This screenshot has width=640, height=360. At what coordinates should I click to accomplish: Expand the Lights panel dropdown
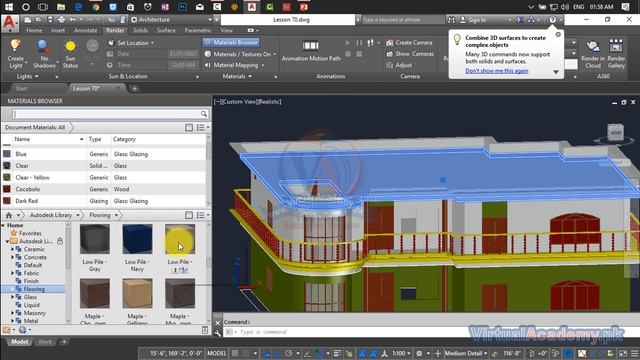tap(27, 76)
